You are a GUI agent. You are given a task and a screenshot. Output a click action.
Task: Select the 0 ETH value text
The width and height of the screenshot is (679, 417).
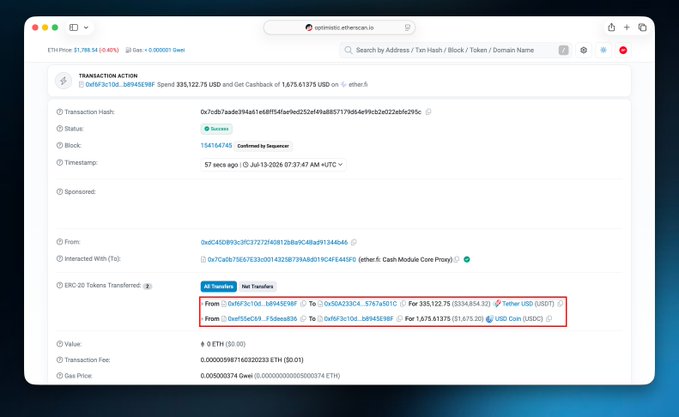point(215,344)
